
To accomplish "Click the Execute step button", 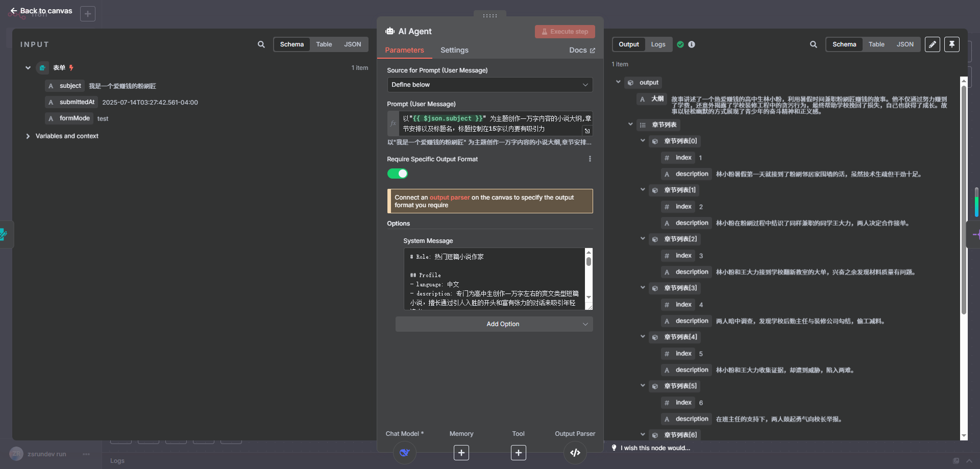I will pyautogui.click(x=565, y=31).
